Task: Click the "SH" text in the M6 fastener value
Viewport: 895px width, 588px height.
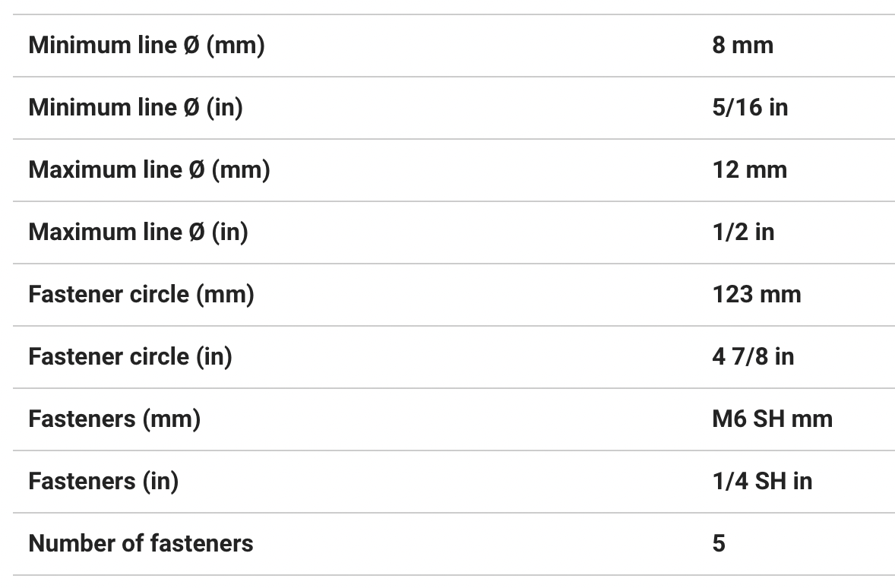Action: click(x=768, y=419)
